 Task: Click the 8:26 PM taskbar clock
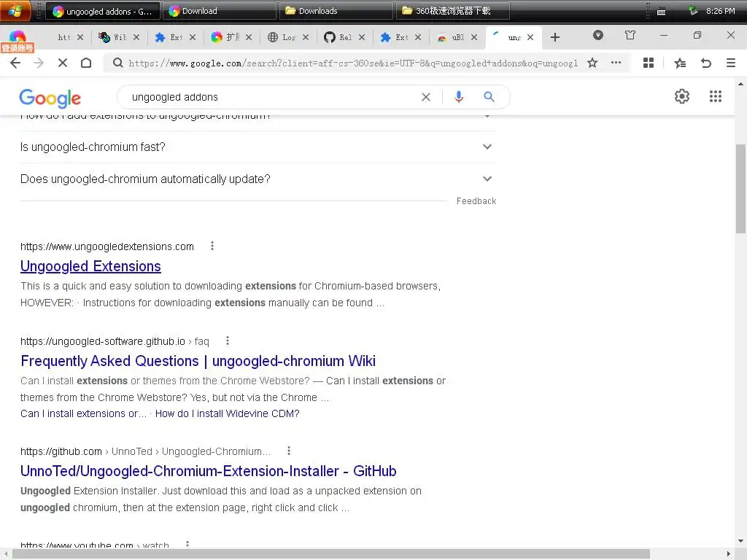coord(720,11)
